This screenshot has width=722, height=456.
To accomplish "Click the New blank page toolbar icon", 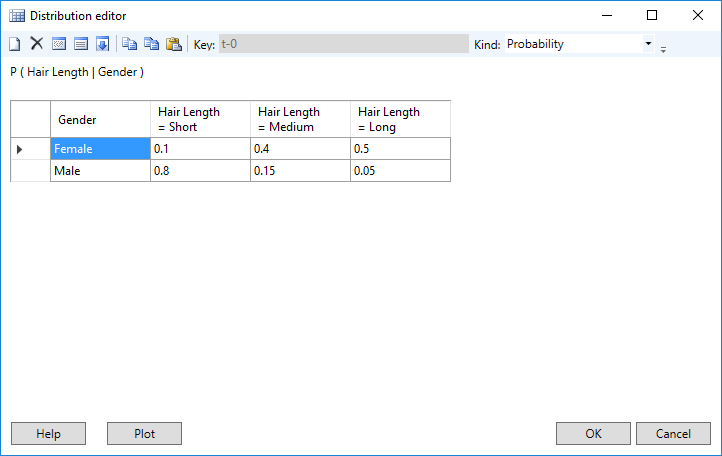I will [15, 44].
